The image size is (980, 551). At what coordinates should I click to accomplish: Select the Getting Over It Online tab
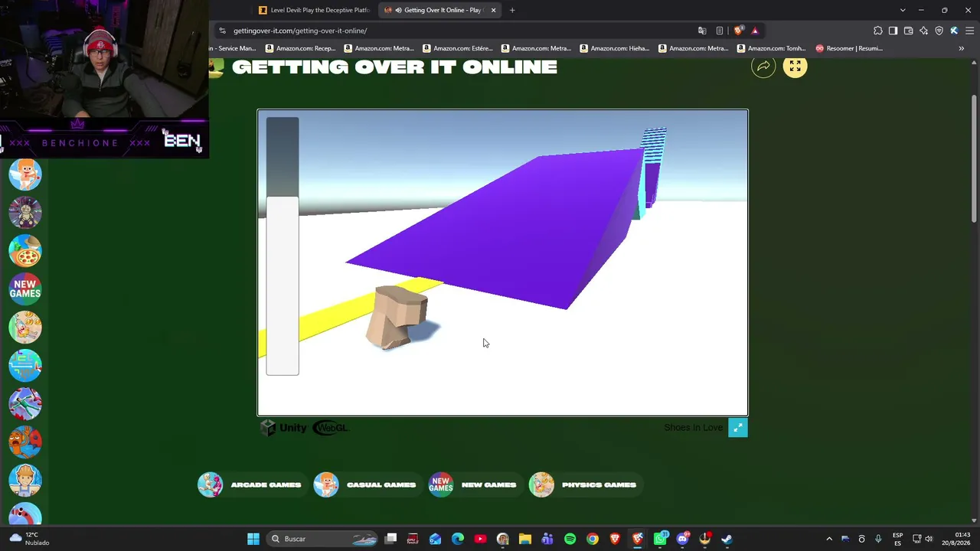441,10
